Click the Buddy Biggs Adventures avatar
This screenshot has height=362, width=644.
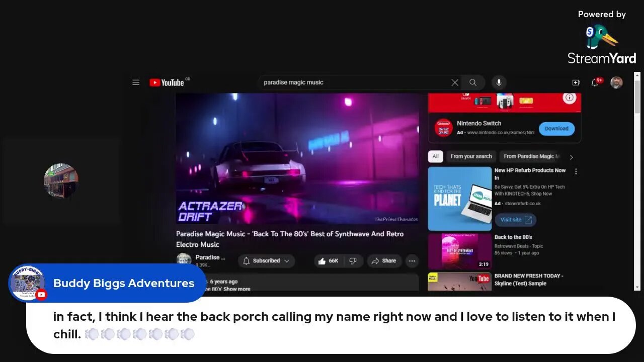point(27,283)
